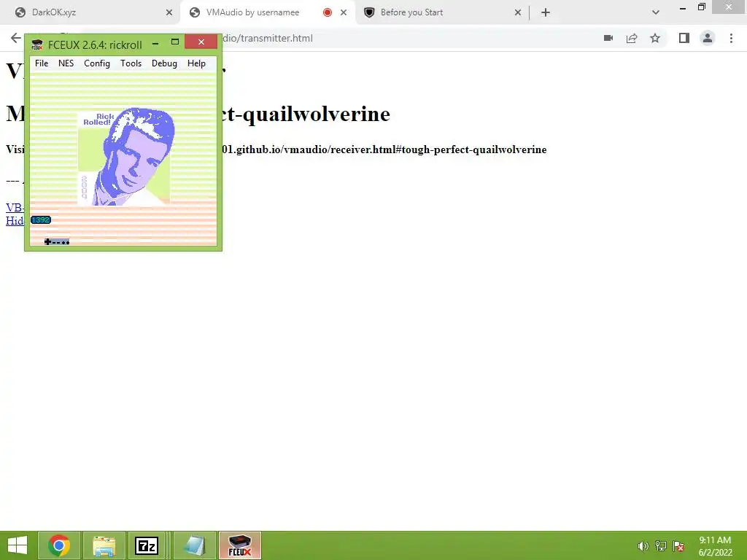The width and height of the screenshot is (747, 560).
Task: Minimize the Chrome browser window
Action: [683, 8]
